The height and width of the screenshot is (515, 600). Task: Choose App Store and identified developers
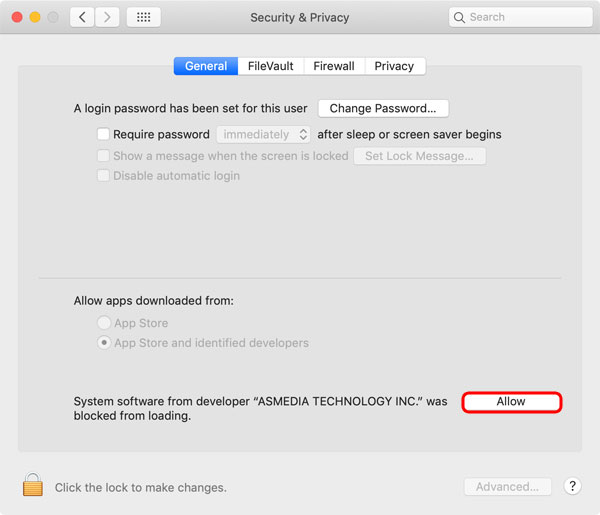click(104, 343)
